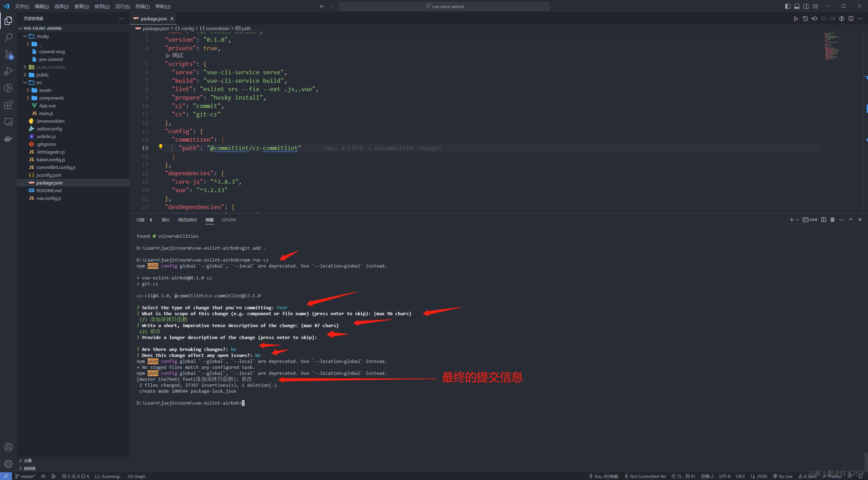Open the Extensions view
The height and width of the screenshot is (480, 868).
point(8,105)
